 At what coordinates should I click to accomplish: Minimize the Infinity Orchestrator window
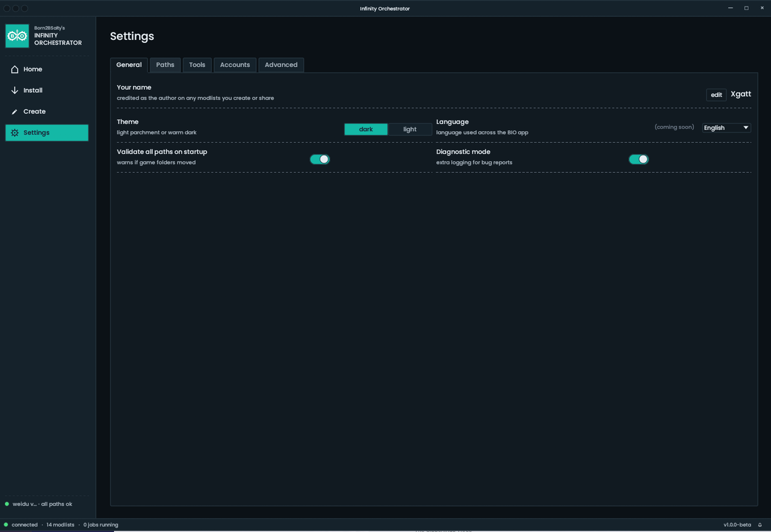(x=731, y=8)
